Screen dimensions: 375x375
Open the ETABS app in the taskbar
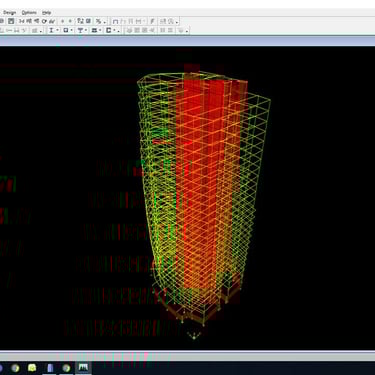pyautogui.click(x=83, y=368)
